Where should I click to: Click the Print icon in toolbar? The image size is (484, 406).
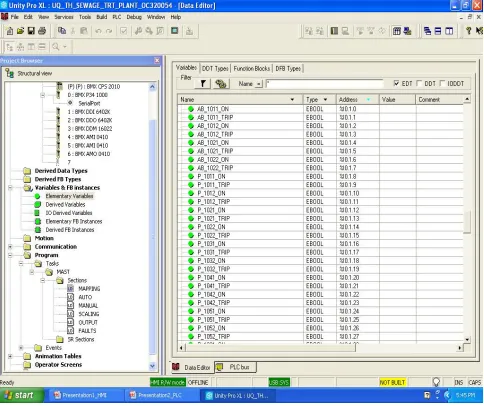(x=42, y=31)
